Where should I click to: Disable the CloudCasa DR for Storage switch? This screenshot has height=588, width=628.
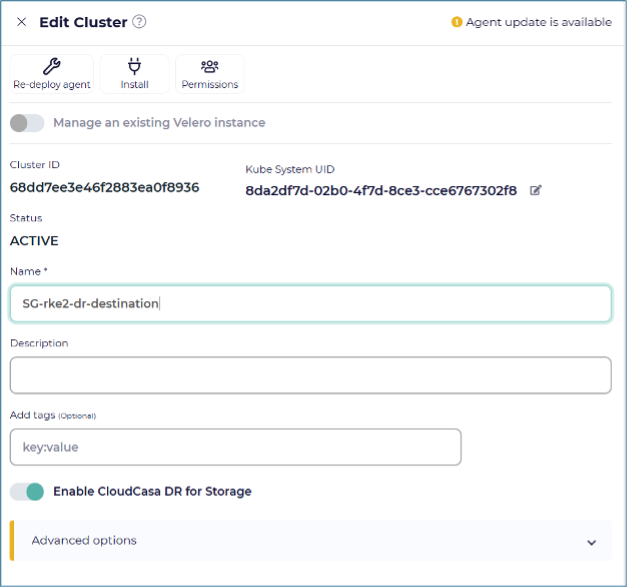click(27, 492)
